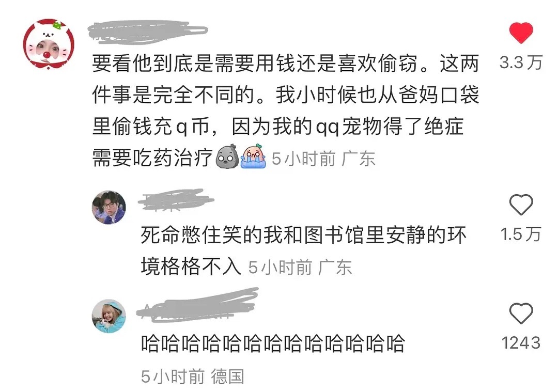Tap the reply text 死命憋住笑的我
The image size is (558, 392).
click(303, 251)
